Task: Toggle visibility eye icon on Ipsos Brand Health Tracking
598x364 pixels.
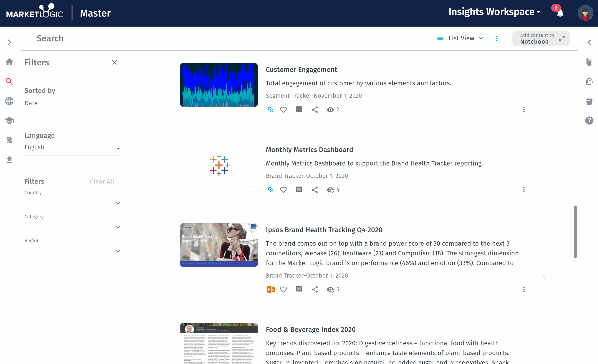Action: tap(330, 289)
